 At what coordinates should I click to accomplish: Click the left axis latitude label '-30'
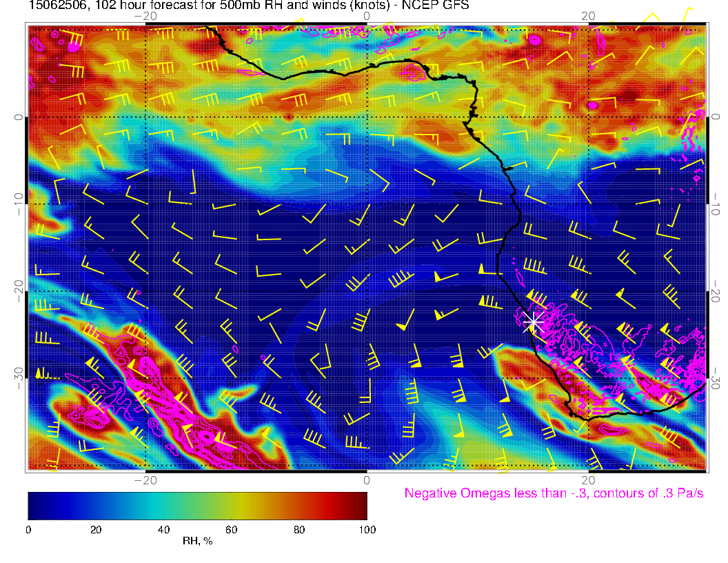pyautogui.click(x=19, y=378)
